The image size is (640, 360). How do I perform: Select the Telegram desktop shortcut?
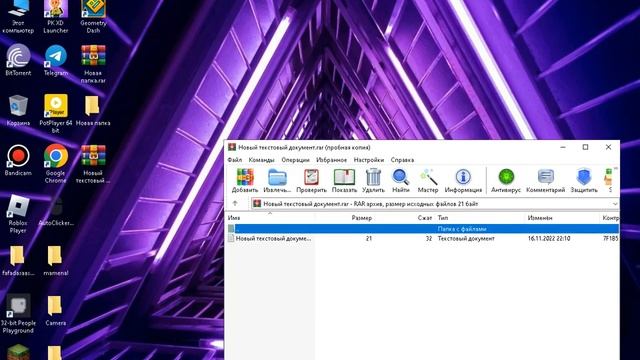click(56, 60)
